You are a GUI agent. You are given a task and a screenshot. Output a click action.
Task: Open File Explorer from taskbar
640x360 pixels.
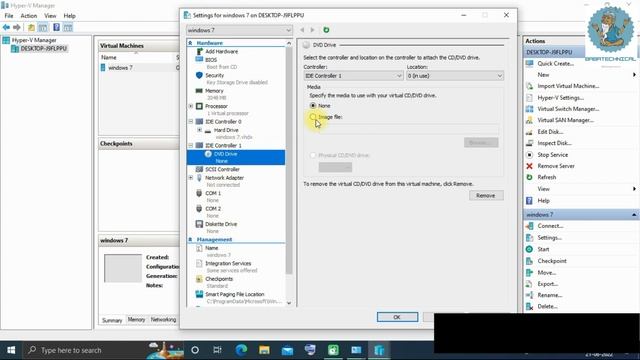coord(264,350)
